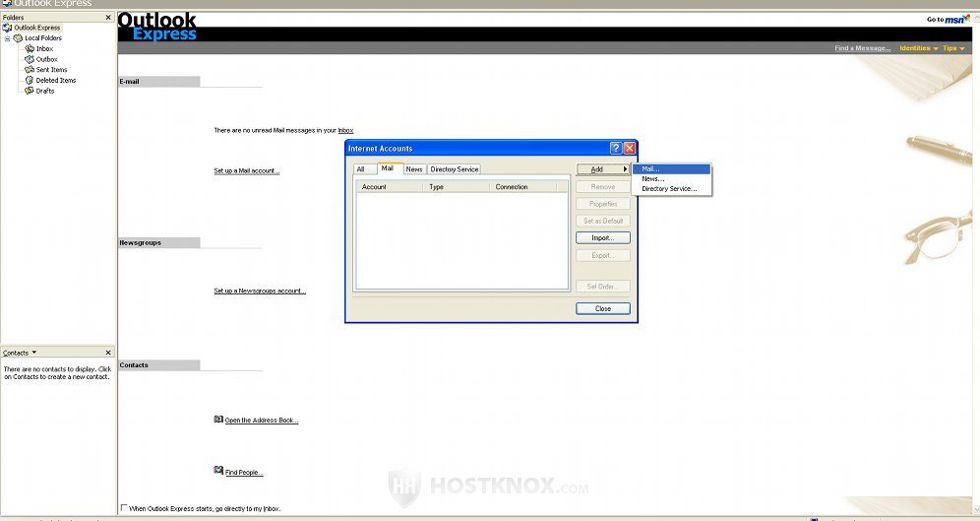Click the grayed-out Set Order... button
The height and width of the screenshot is (521, 980).
[603, 287]
